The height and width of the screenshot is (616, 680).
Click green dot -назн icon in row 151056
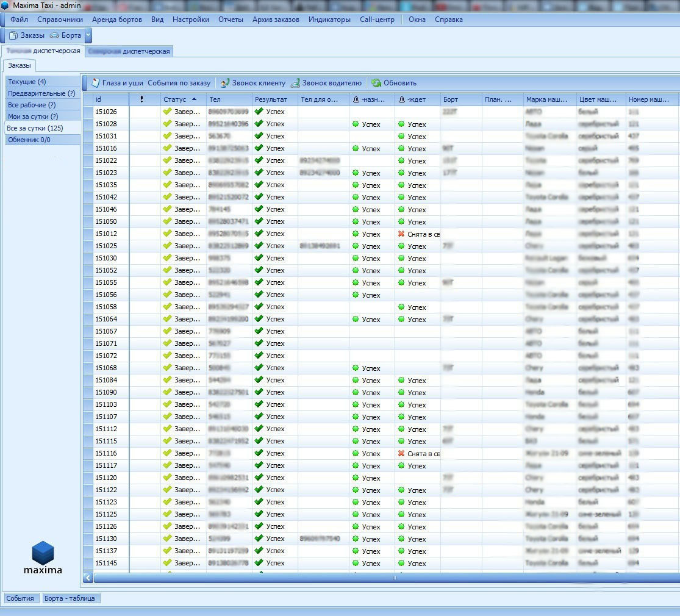tap(356, 295)
